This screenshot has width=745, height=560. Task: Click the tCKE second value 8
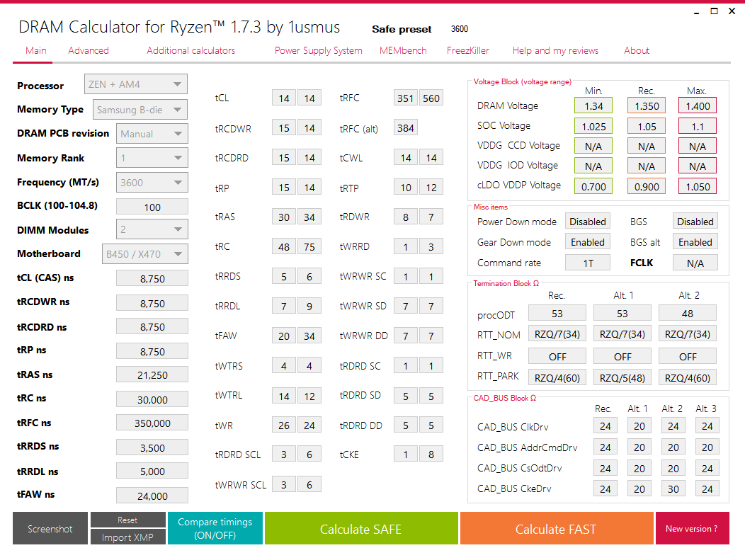click(431, 455)
